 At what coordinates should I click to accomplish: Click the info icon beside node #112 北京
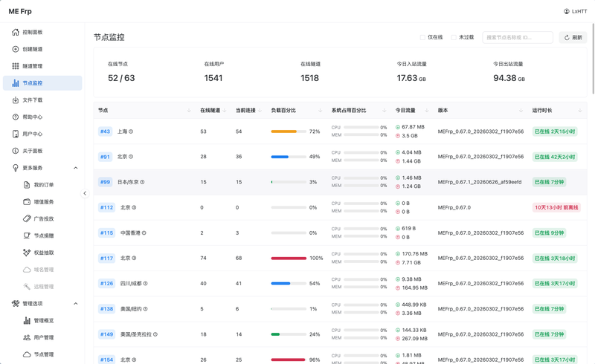click(x=134, y=207)
